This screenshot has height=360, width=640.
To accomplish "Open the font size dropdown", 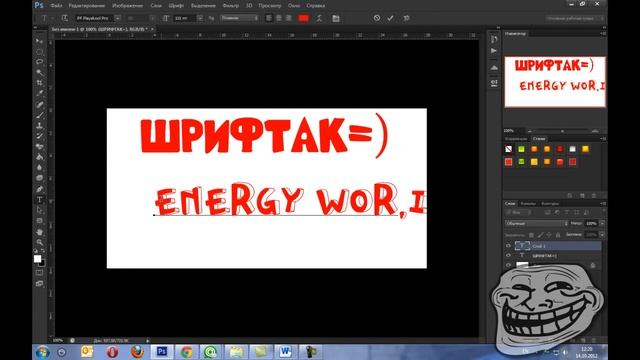I will point(200,18).
